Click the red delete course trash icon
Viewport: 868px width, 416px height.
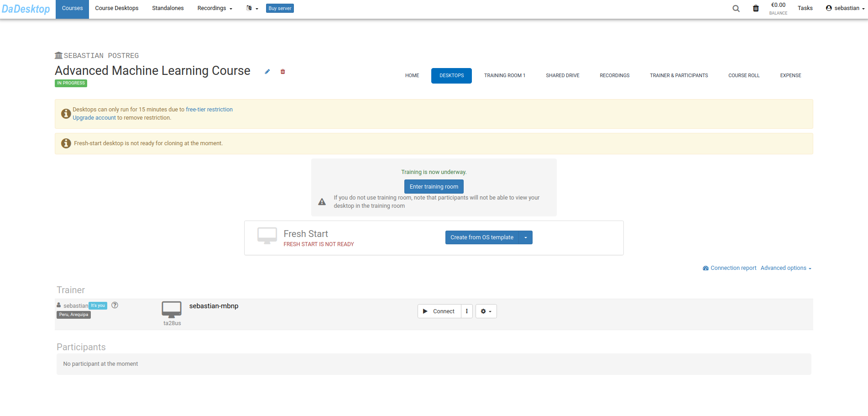[x=283, y=72]
